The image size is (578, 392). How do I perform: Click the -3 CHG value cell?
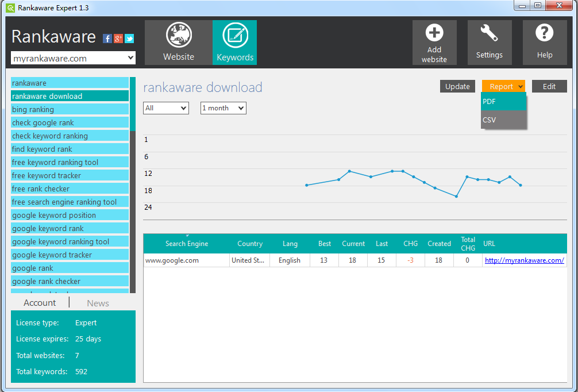pos(411,260)
